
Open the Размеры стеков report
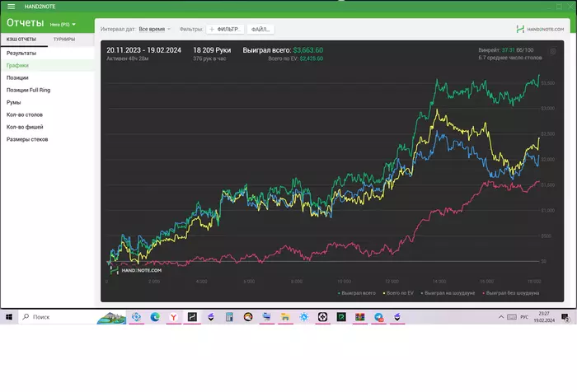pos(48,139)
